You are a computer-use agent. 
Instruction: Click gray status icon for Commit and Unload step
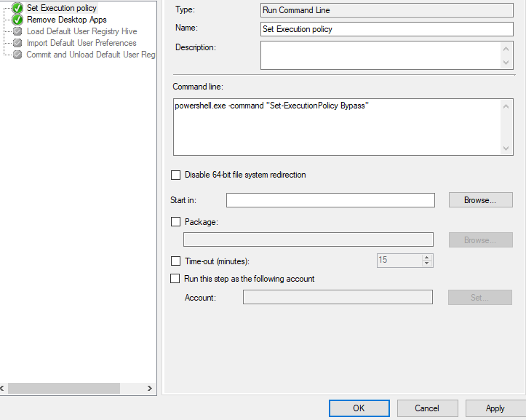(17, 55)
